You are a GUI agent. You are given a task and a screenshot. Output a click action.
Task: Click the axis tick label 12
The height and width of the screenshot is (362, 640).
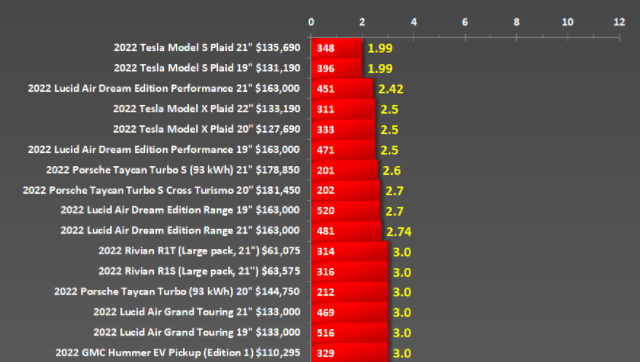coord(619,22)
